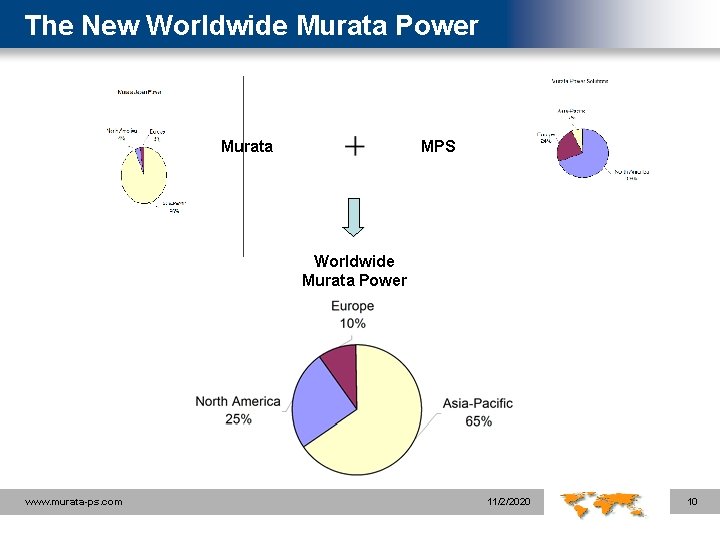This screenshot has height=540, width=720.
Task: Click the slide number 10
Action: pos(692,502)
